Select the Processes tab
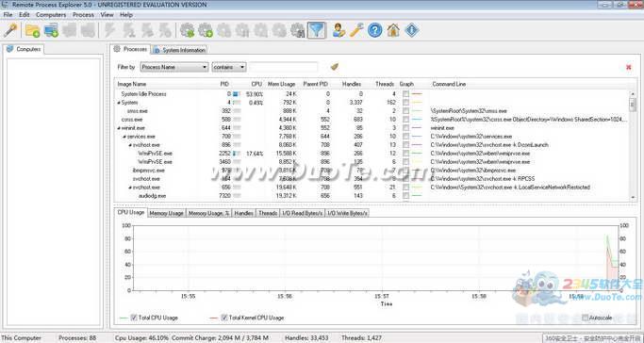This screenshot has height=343, width=644. [130, 49]
